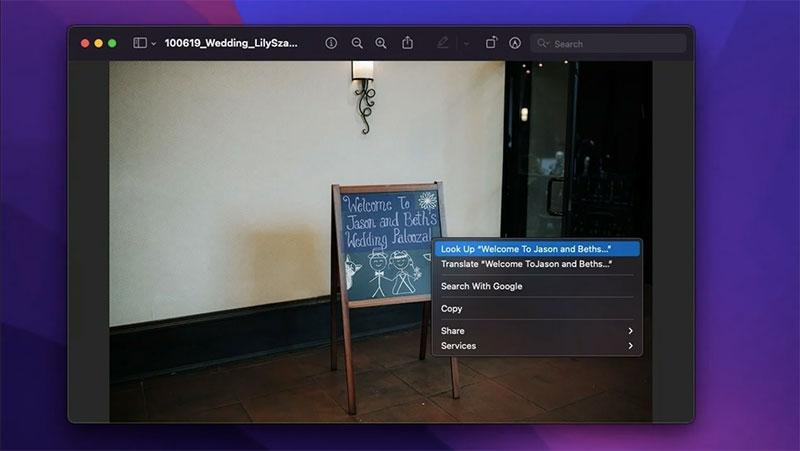Close the Preview window
This screenshot has width=800, height=451.
click(85, 43)
